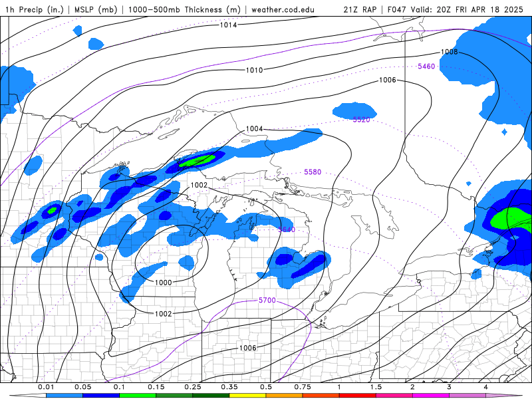The image size is (532, 399).
Task: Select the 1010 isobar label
Action: point(254,70)
